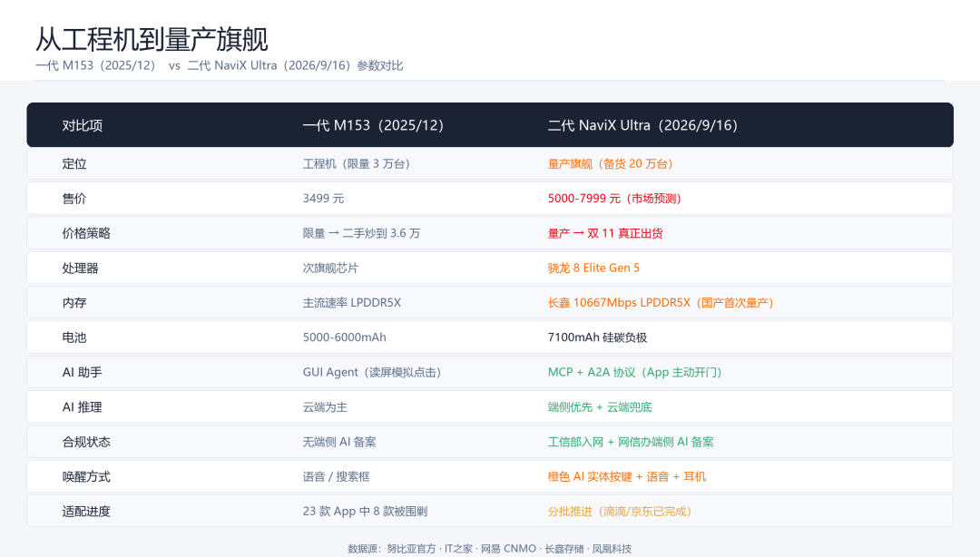Click the row label 处理器

point(80,269)
